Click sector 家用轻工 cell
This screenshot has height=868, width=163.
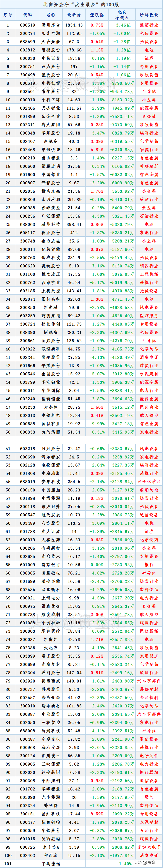click(x=149, y=656)
